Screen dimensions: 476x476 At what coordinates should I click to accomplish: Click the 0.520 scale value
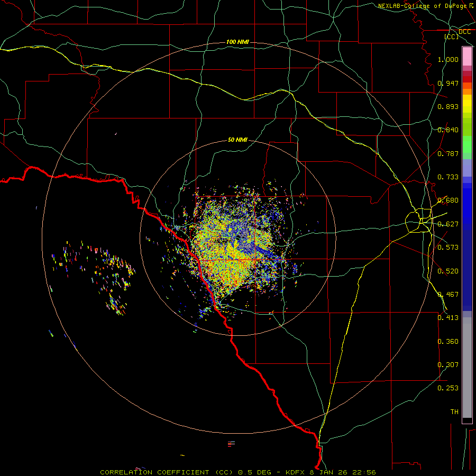448,271
